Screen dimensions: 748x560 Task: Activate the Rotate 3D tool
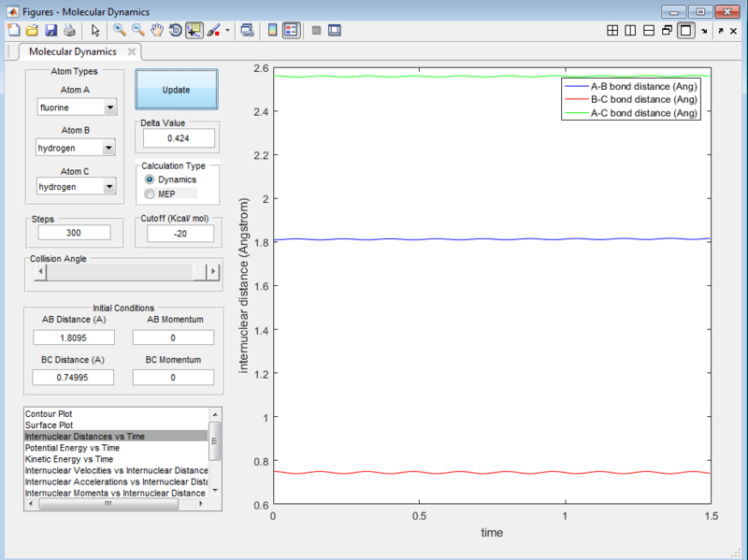[x=175, y=30]
